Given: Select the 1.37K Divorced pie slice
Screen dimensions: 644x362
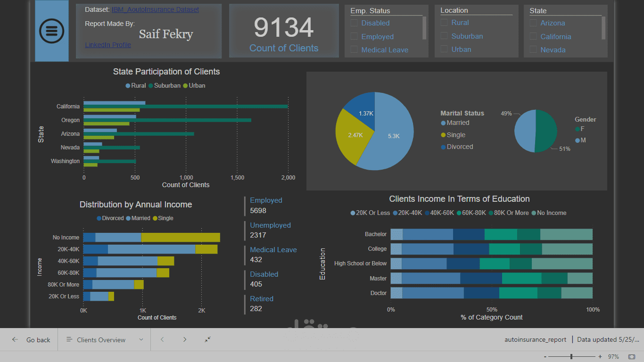Looking at the screenshot, I should (363, 111).
